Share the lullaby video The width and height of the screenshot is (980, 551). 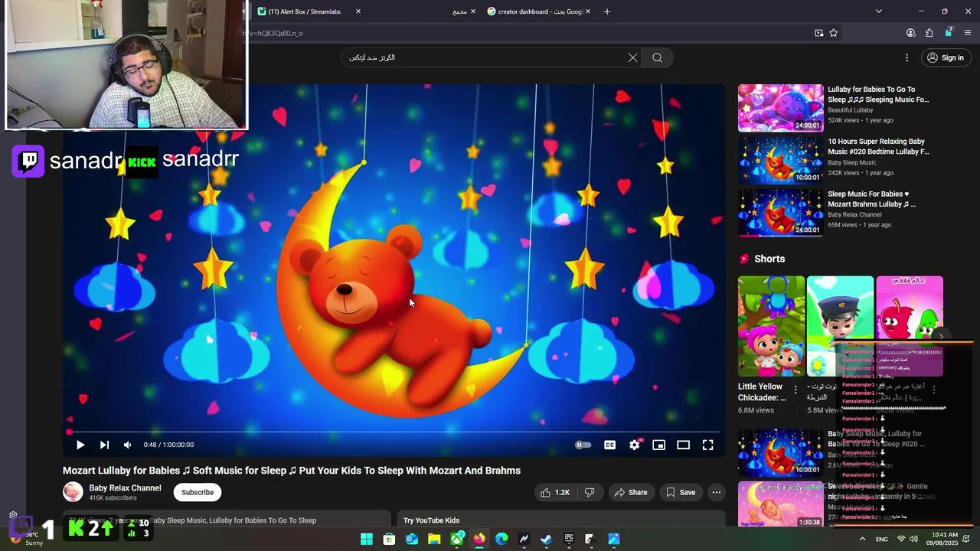pos(631,492)
